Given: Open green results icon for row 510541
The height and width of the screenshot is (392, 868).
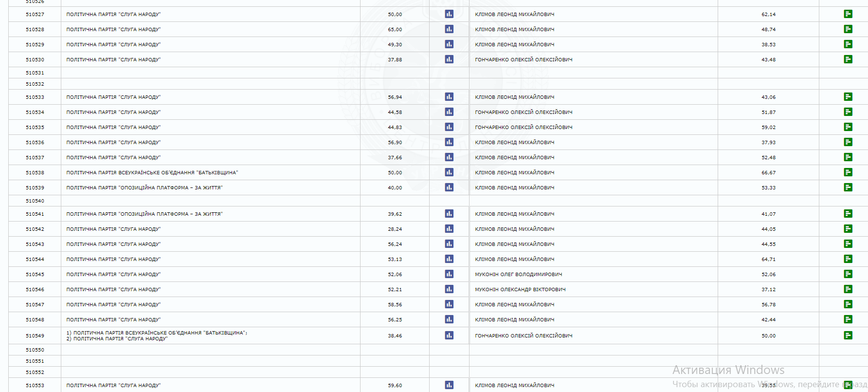Looking at the screenshot, I should coord(848,214).
